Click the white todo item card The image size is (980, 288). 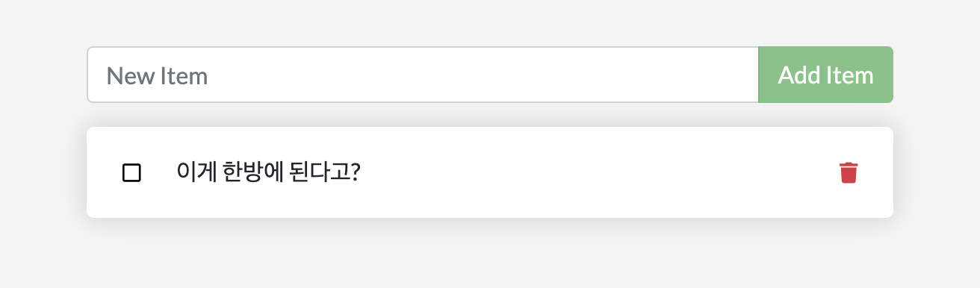(x=490, y=172)
